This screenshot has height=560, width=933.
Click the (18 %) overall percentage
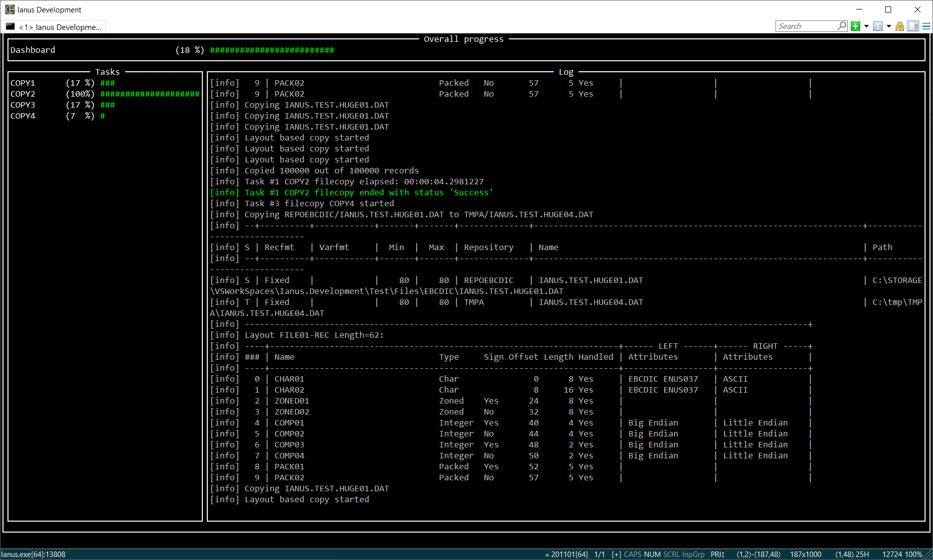pyautogui.click(x=190, y=50)
